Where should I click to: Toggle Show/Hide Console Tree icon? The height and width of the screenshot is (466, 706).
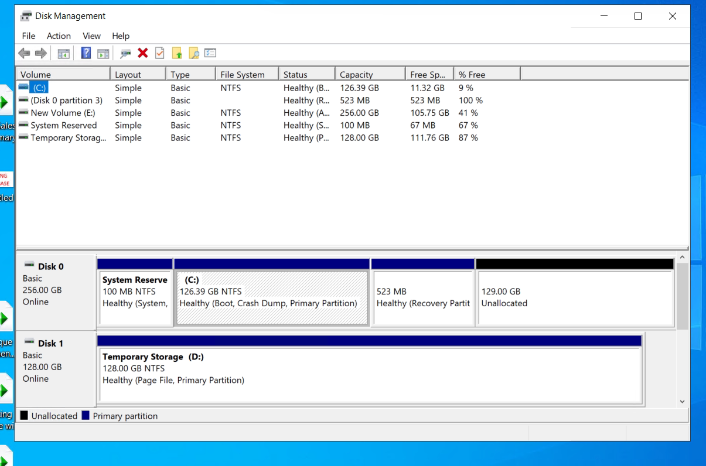coord(63,54)
